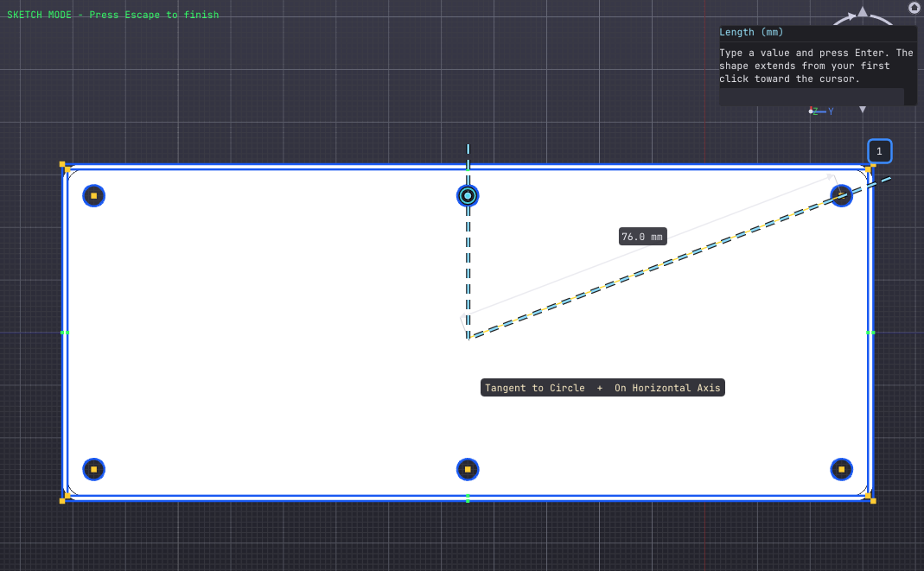The image size is (924, 571).
Task: Click the 'Length (mm)' panel title
Action: pos(751,32)
